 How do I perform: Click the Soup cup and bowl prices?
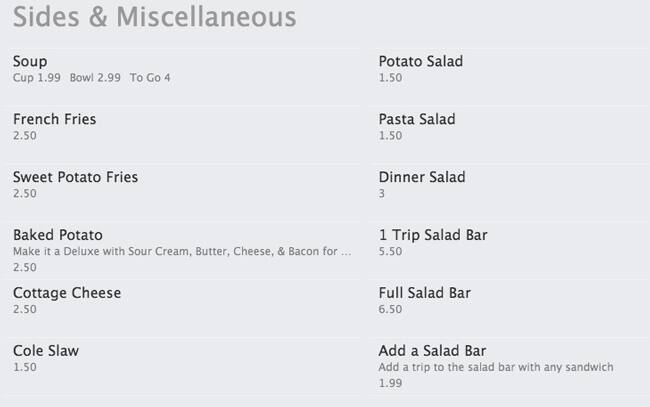point(91,78)
